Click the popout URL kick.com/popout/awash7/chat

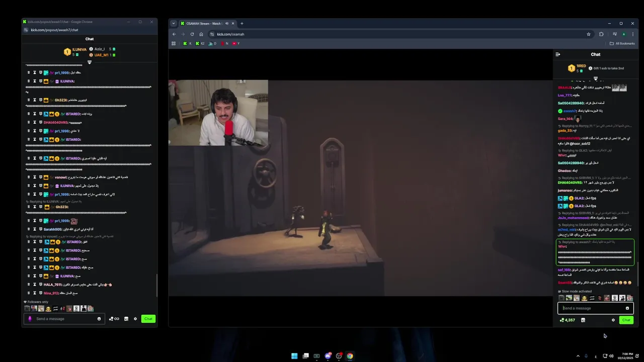coord(54,30)
